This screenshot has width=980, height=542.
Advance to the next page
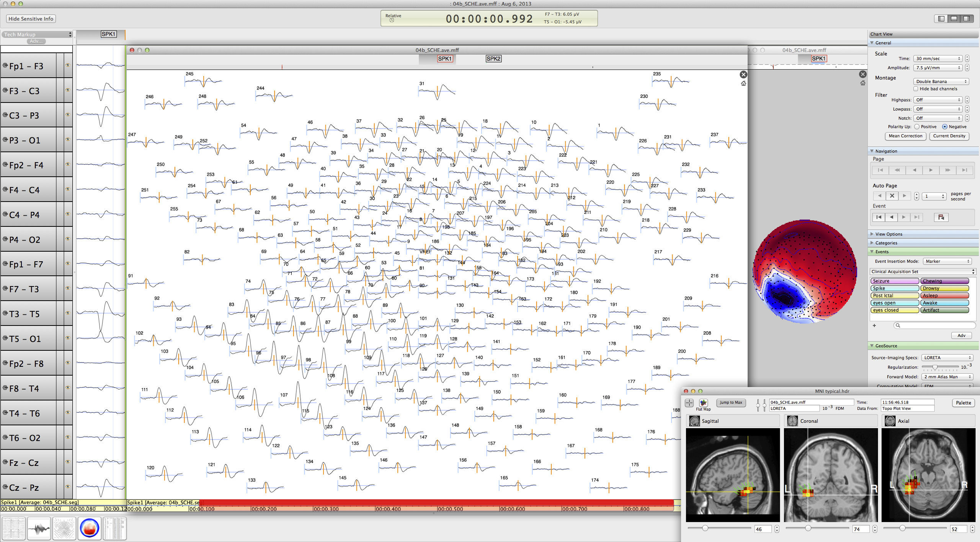(931, 170)
